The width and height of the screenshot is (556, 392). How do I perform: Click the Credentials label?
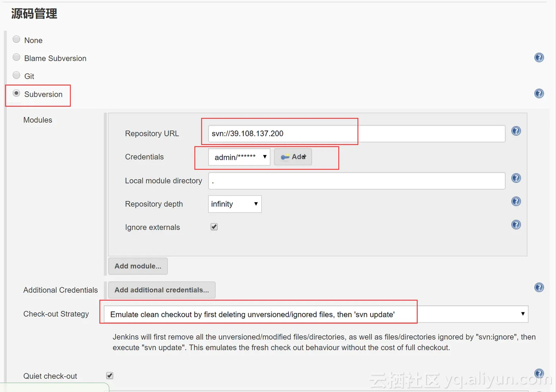coord(144,157)
